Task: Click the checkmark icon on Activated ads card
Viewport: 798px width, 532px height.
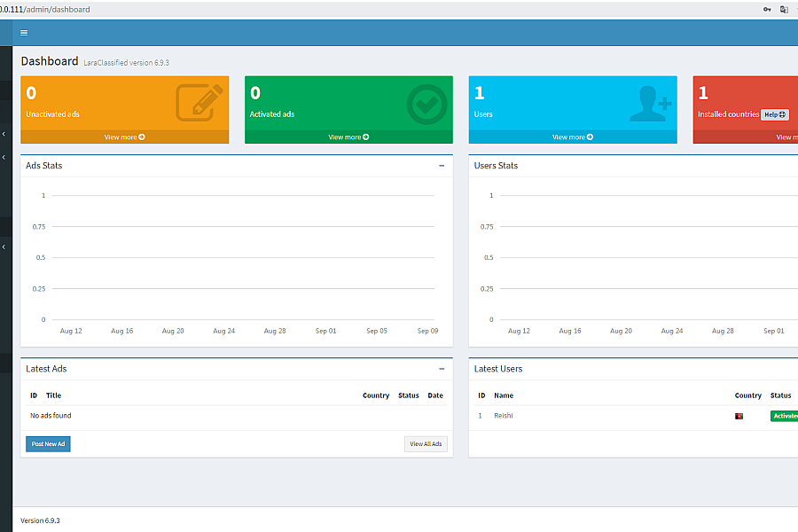Action: click(426, 104)
